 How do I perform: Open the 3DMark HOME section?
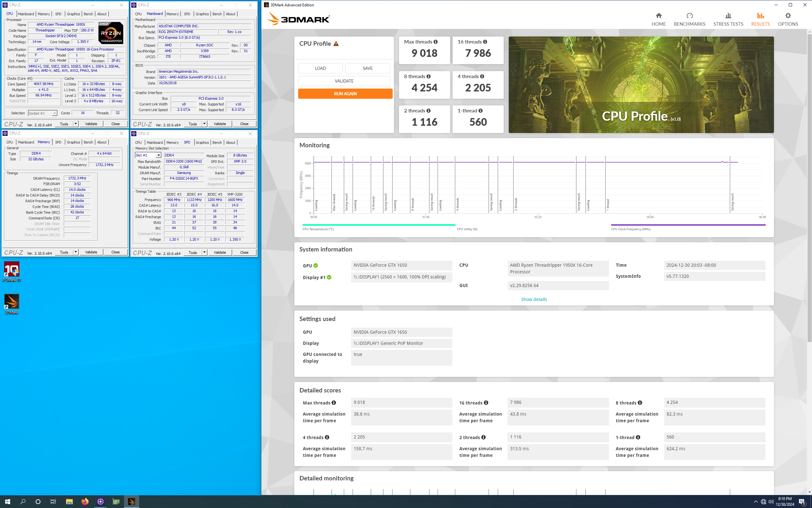tap(658, 19)
